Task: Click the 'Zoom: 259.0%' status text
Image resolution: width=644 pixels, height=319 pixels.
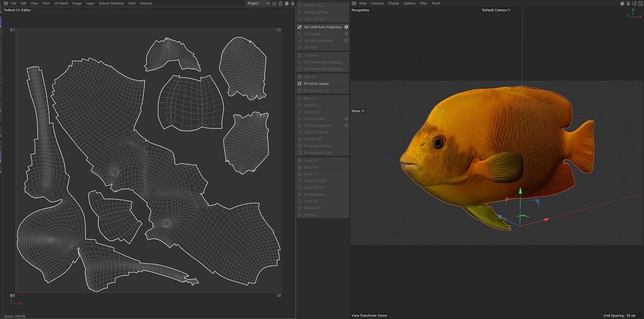Action: pos(15,316)
